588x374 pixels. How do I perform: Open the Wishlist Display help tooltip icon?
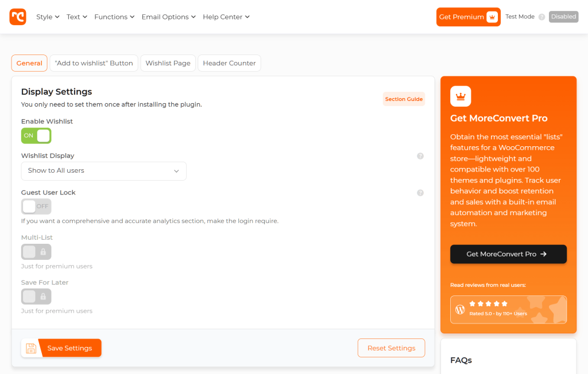(x=420, y=155)
